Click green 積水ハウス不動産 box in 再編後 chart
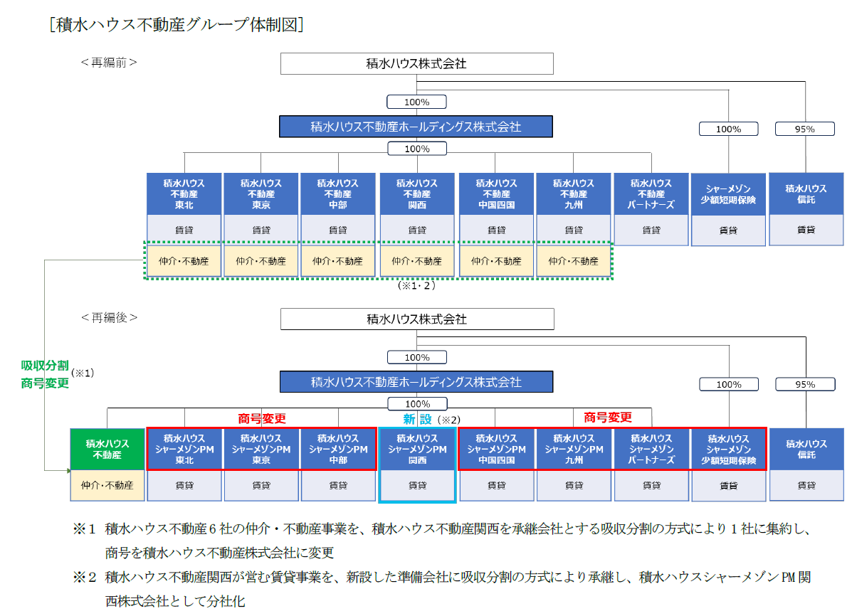 tap(107, 450)
